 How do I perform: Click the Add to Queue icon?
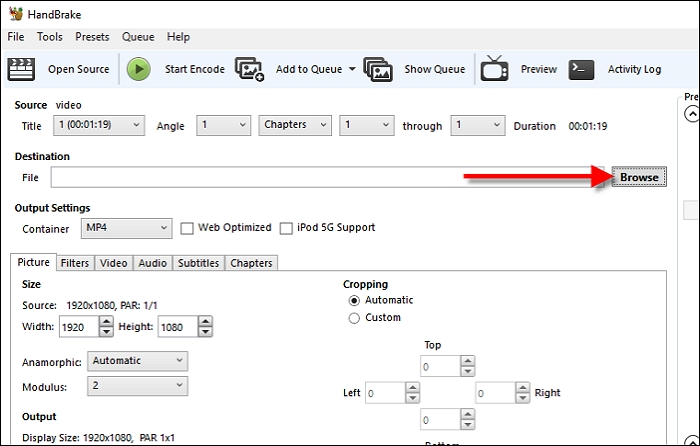pos(249,69)
